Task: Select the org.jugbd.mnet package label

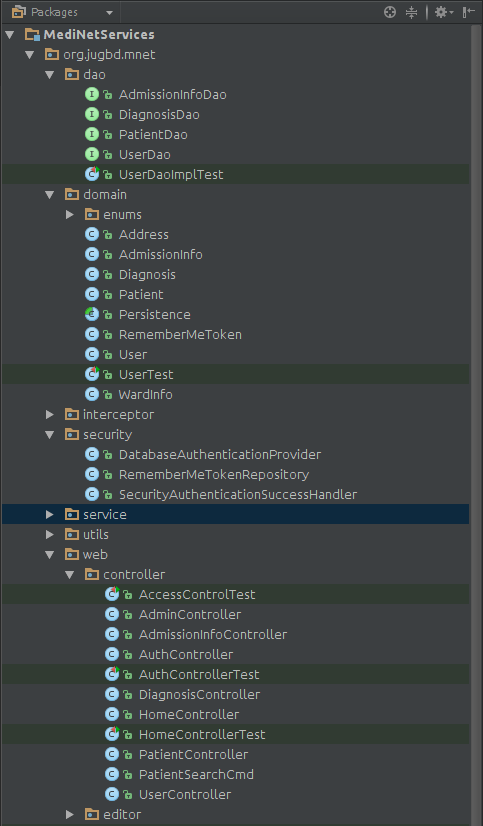Action: 109,55
